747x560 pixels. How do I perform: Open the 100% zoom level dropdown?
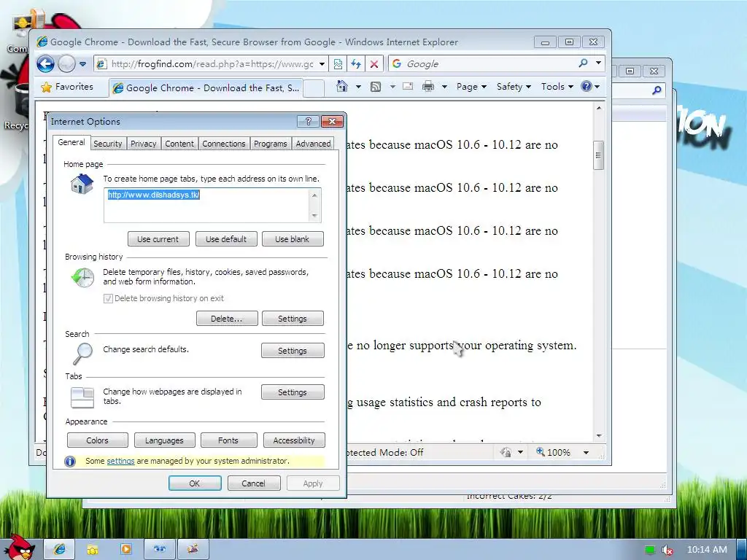click(x=586, y=452)
